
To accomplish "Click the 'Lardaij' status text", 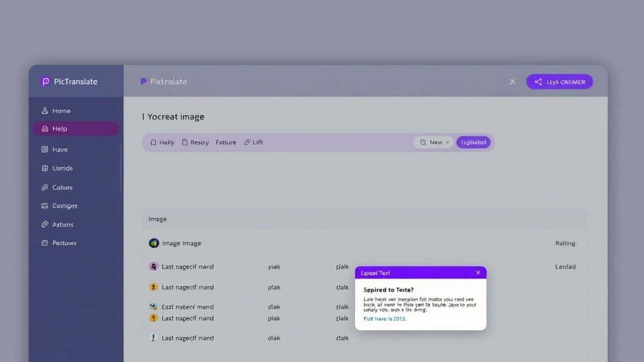I will (x=566, y=267).
